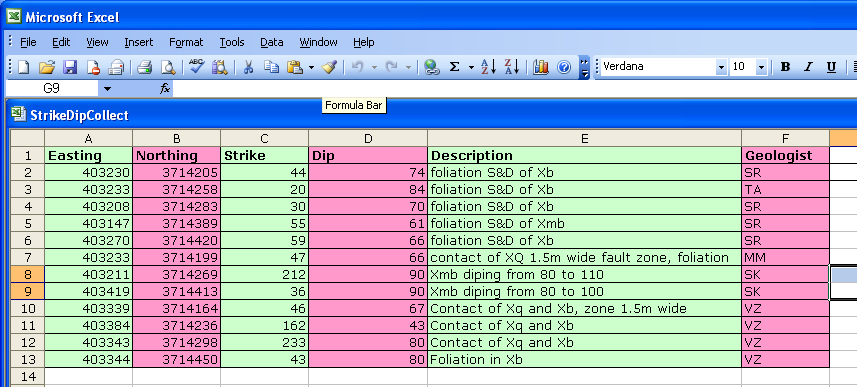857x387 pixels.
Task: Print the worksheet
Action: point(144,67)
